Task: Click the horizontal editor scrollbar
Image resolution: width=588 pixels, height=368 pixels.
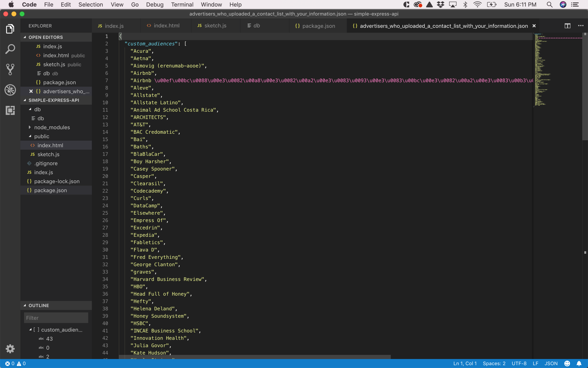Action: pyautogui.click(x=255, y=357)
